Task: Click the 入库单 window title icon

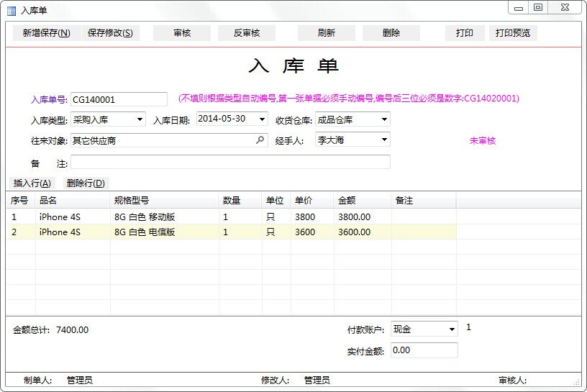Action: click(12, 11)
